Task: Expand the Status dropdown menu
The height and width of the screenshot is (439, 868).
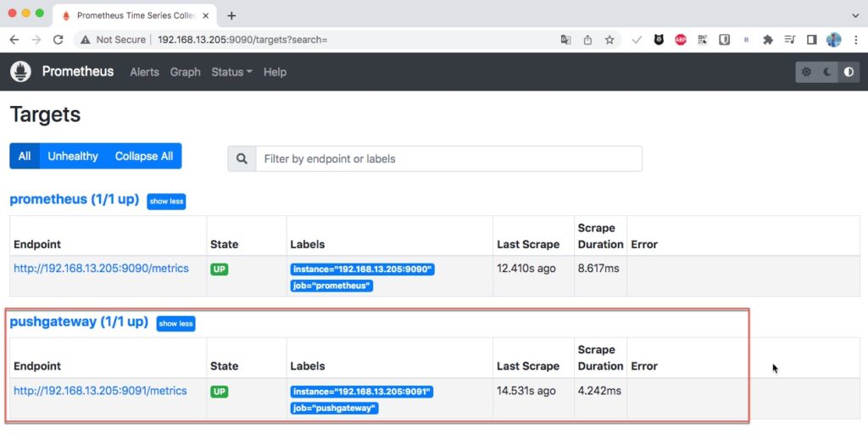Action: pyautogui.click(x=231, y=72)
